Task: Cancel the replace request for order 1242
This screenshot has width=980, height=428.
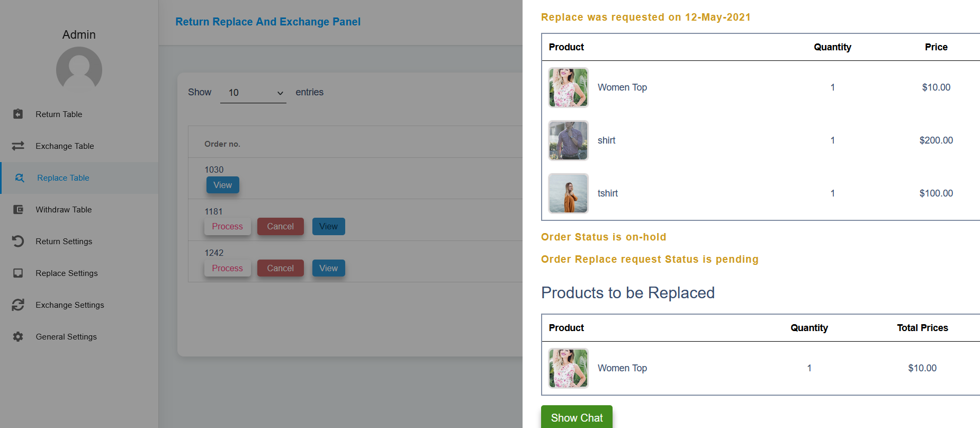Action: [280, 268]
